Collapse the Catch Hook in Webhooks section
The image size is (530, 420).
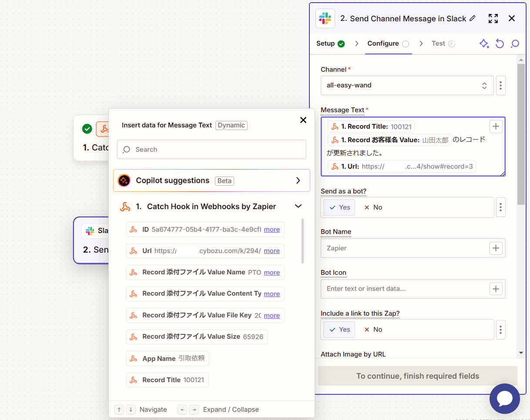pyautogui.click(x=298, y=206)
